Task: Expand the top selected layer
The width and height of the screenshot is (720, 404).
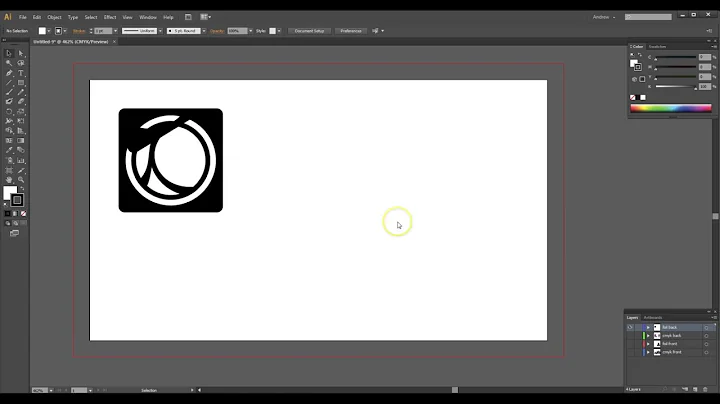Action: click(x=648, y=327)
